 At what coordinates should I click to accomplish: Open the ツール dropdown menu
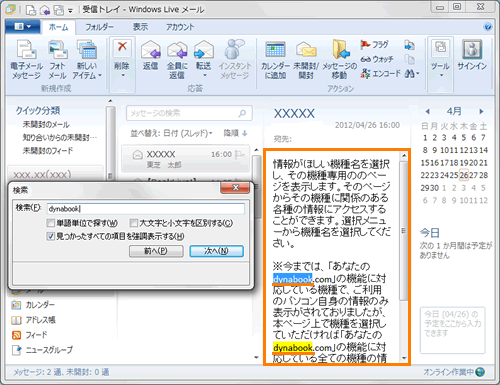[440, 60]
